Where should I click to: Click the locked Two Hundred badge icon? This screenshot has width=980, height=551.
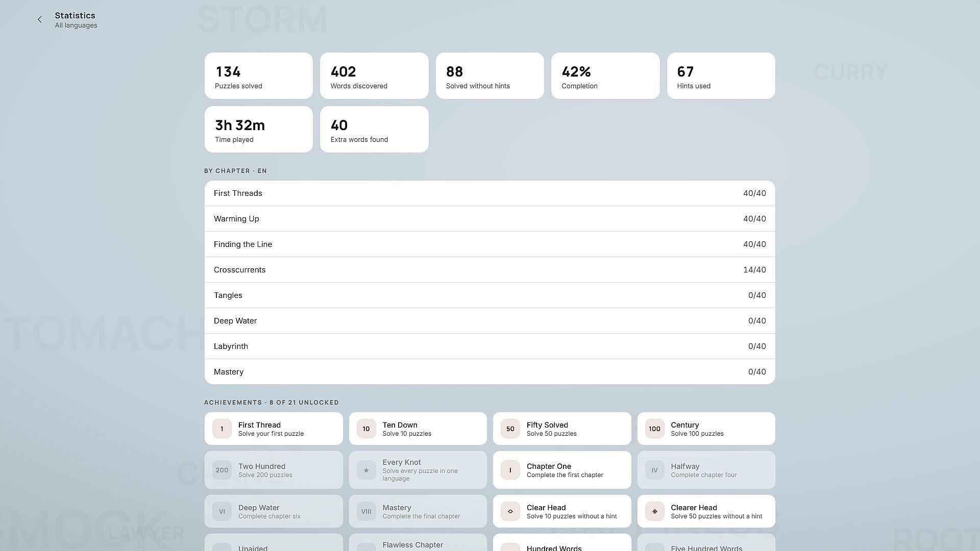coord(222,470)
